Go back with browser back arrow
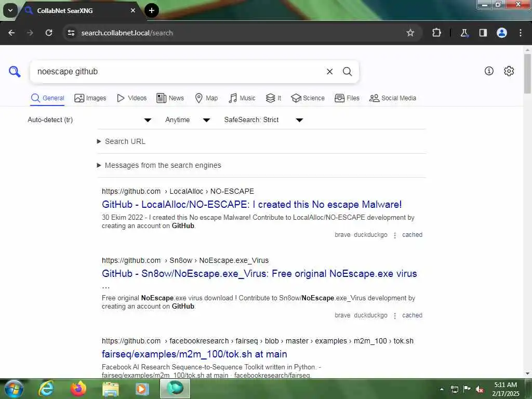532x399 pixels. click(x=11, y=33)
